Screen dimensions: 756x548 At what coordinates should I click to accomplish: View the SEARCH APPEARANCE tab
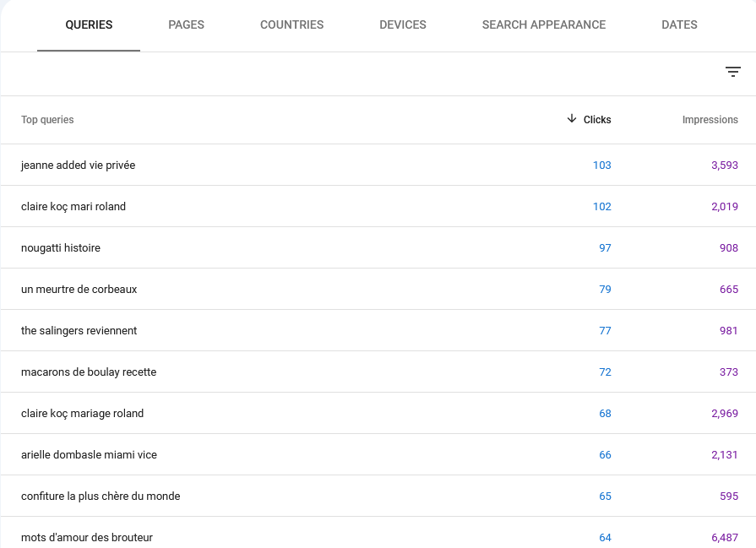543,24
